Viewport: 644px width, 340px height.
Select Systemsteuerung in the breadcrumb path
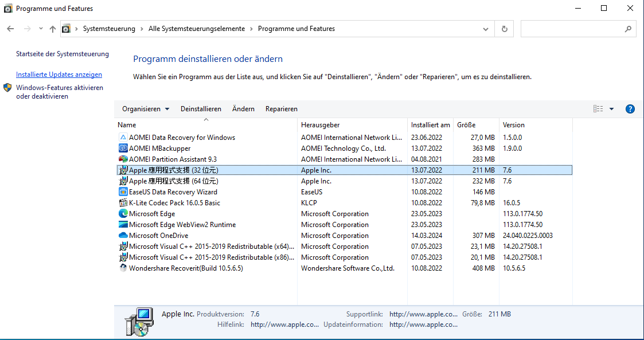[x=109, y=29]
